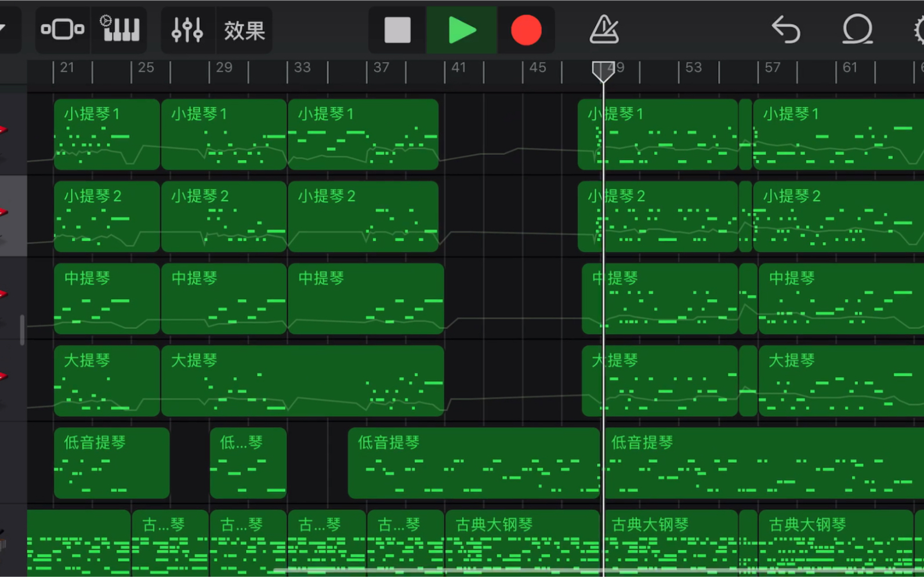924x577 pixels.
Task: Jump to bar 33 on the ruler
Action: [302, 68]
